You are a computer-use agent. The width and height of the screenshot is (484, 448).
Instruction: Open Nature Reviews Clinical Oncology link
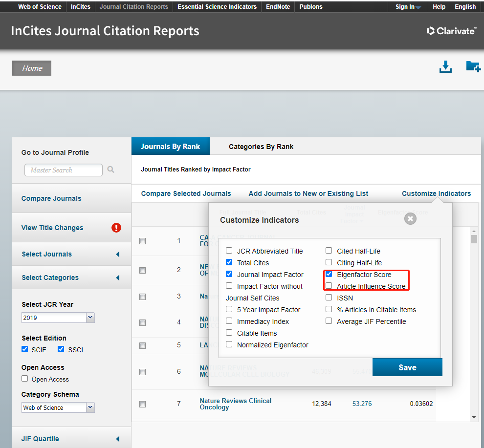[236, 404]
